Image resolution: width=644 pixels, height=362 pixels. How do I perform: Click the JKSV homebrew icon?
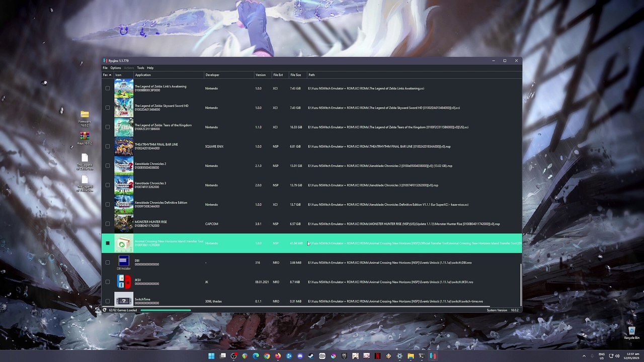click(124, 282)
